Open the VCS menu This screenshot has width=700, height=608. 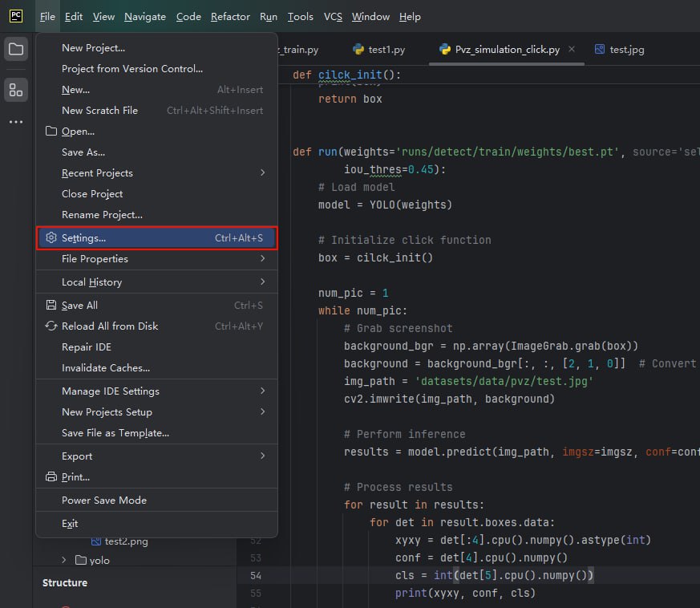click(x=333, y=17)
